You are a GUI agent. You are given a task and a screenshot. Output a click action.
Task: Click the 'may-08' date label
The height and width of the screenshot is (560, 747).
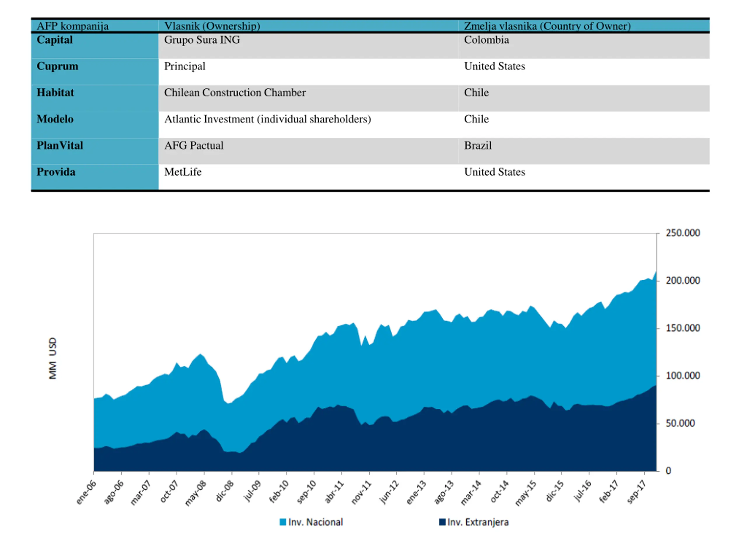click(x=196, y=493)
